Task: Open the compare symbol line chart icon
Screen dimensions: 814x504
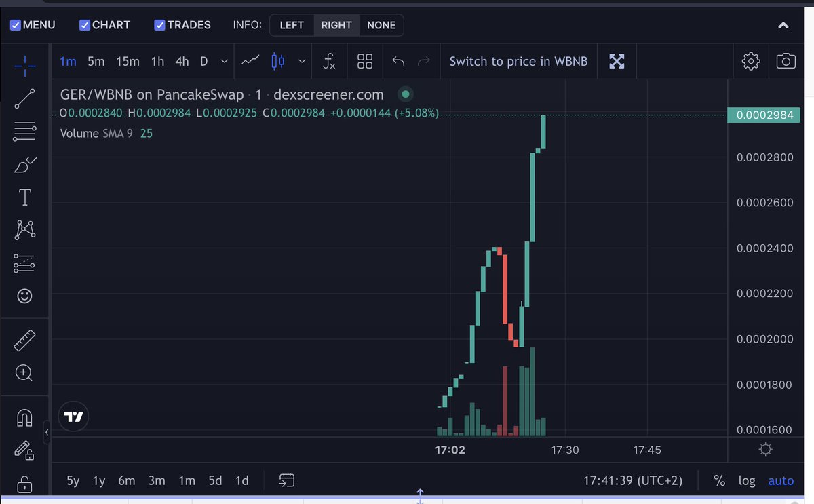Action: pos(250,61)
